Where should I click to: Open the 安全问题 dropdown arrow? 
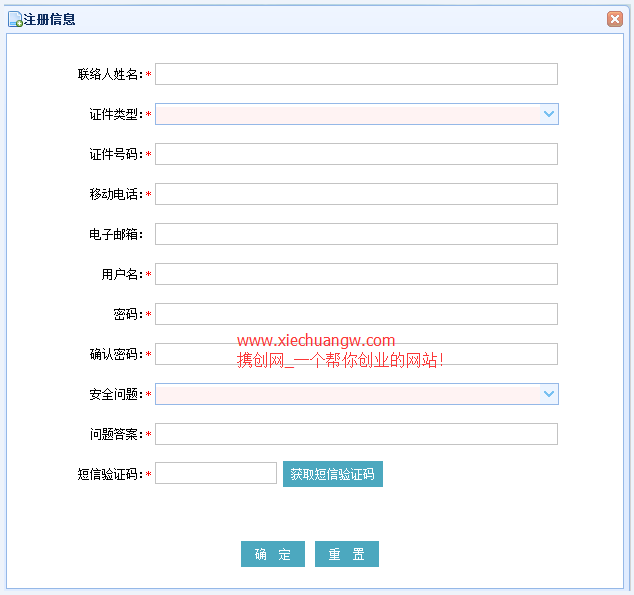(549, 394)
